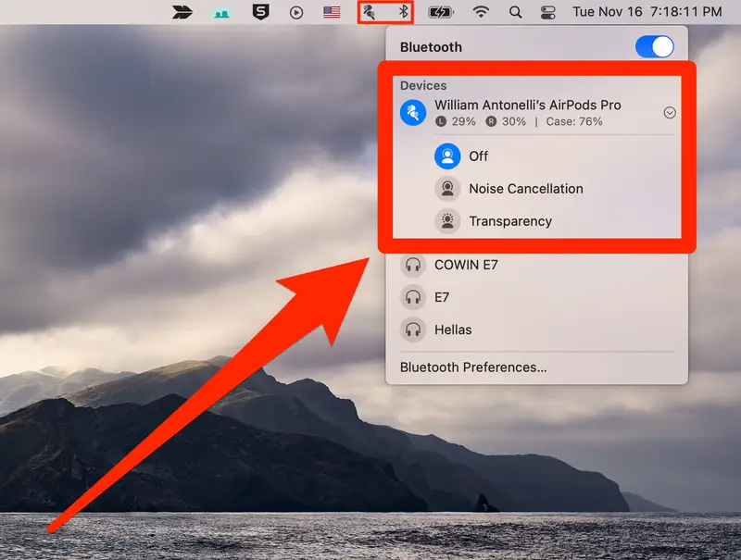This screenshot has width=741, height=560.
Task: Click the battery charging status icon
Action: pos(441,12)
